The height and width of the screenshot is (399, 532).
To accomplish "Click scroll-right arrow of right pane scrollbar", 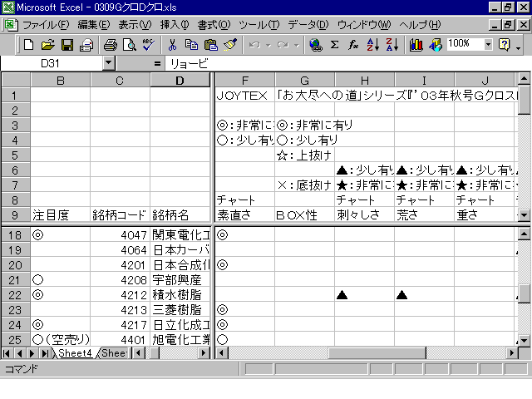I will tap(512, 353).
